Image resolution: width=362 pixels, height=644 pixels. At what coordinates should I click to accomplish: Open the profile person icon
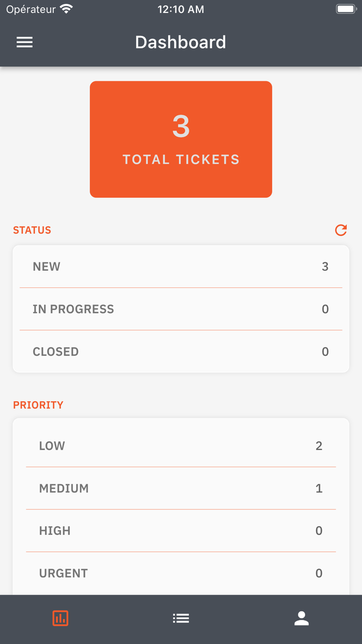pyautogui.click(x=301, y=618)
